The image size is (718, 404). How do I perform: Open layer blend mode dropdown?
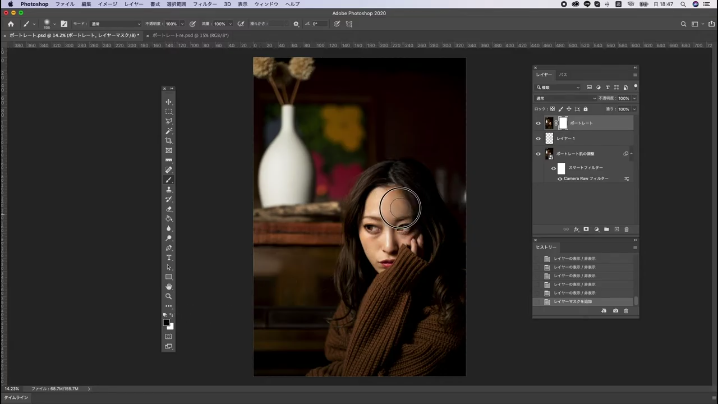point(566,98)
